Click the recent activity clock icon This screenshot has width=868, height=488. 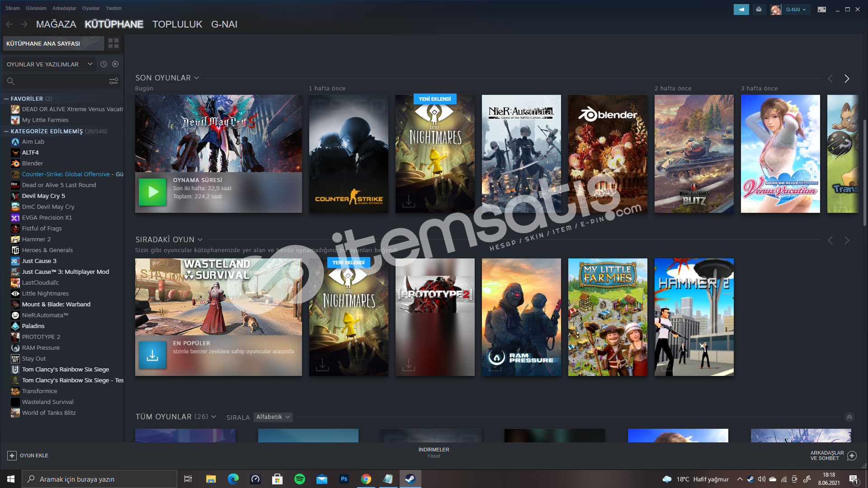pos(104,64)
